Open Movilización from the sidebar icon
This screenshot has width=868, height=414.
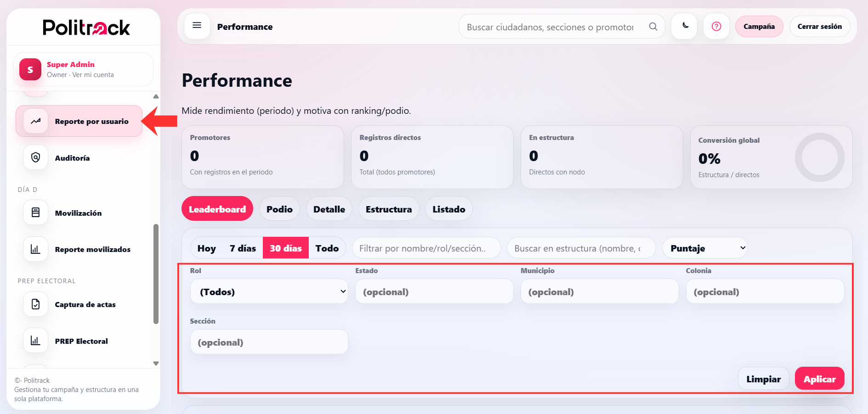pyautogui.click(x=35, y=213)
